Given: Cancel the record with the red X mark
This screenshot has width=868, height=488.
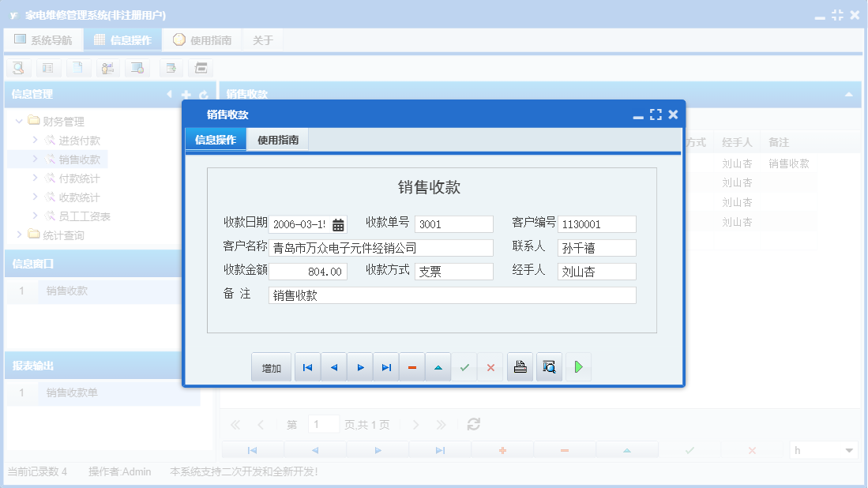Looking at the screenshot, I should pyautogui.click(x=490, y=366).
